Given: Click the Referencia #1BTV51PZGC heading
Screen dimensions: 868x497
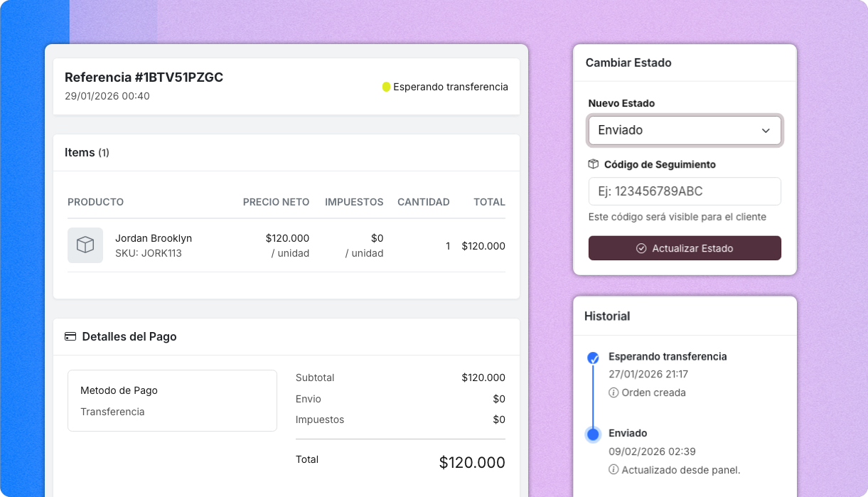Looking at the screenshot, I should pos(144,78).
